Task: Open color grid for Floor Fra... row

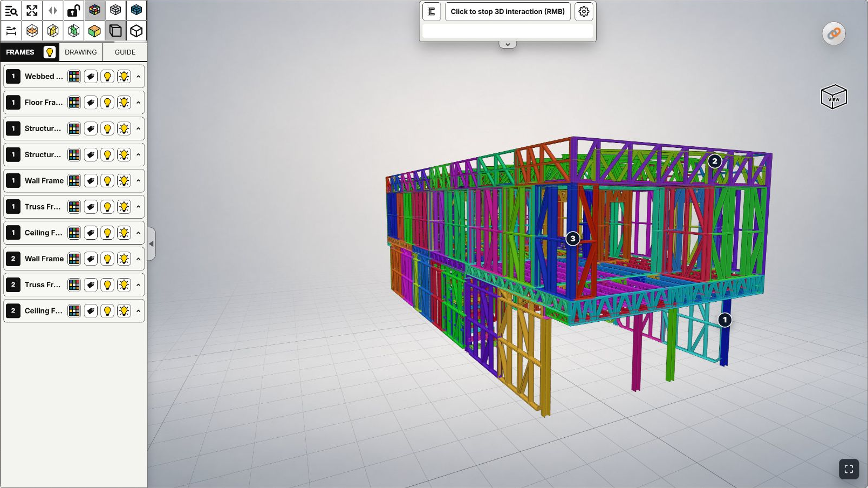Action: [x=74, y=103]
